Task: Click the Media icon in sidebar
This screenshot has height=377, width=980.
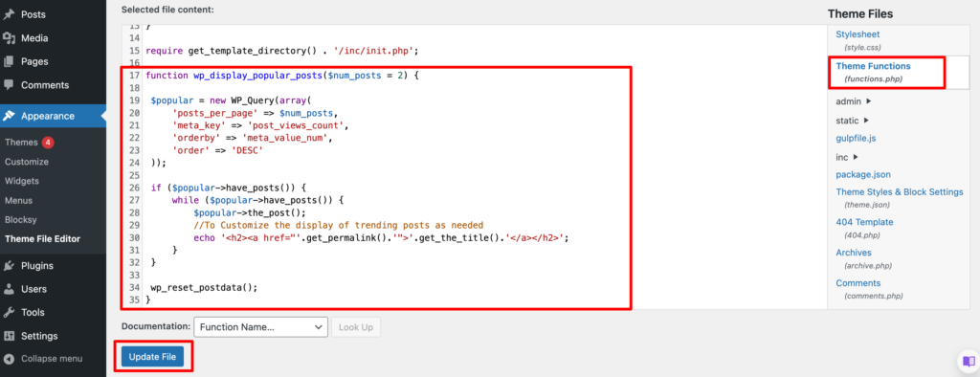Action: click(x=10, y=38)
